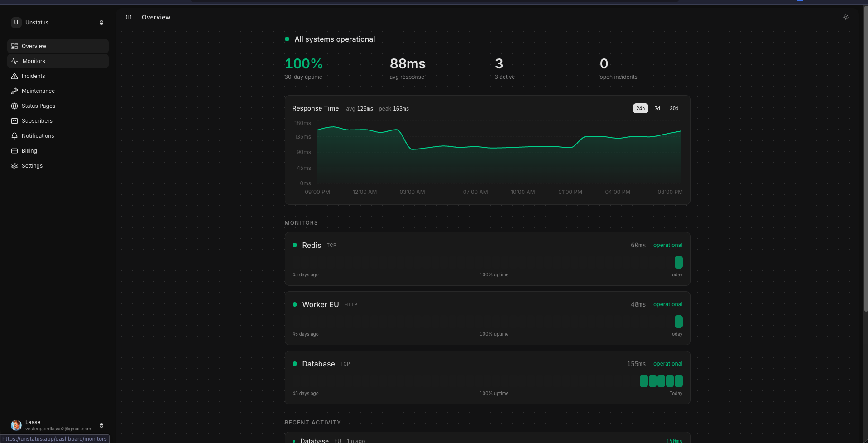The image size is (868, 443).
Task: Click the Status Pages globe icon
Action: pos(14,106)
